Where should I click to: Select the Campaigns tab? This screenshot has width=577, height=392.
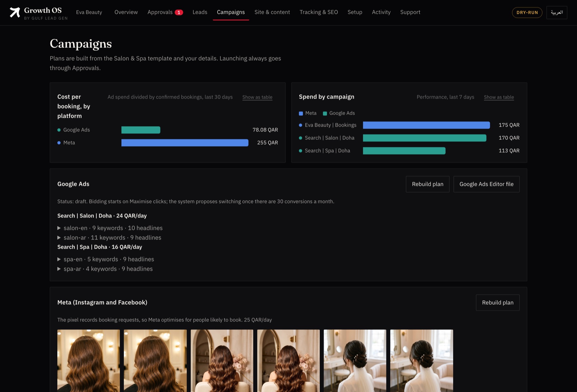coord(231,12)
